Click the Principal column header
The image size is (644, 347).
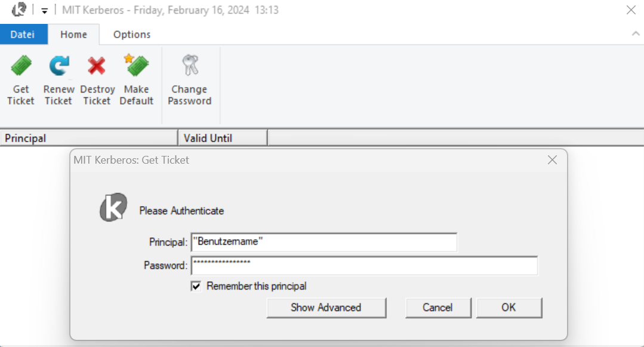click(x=90, y=138)
